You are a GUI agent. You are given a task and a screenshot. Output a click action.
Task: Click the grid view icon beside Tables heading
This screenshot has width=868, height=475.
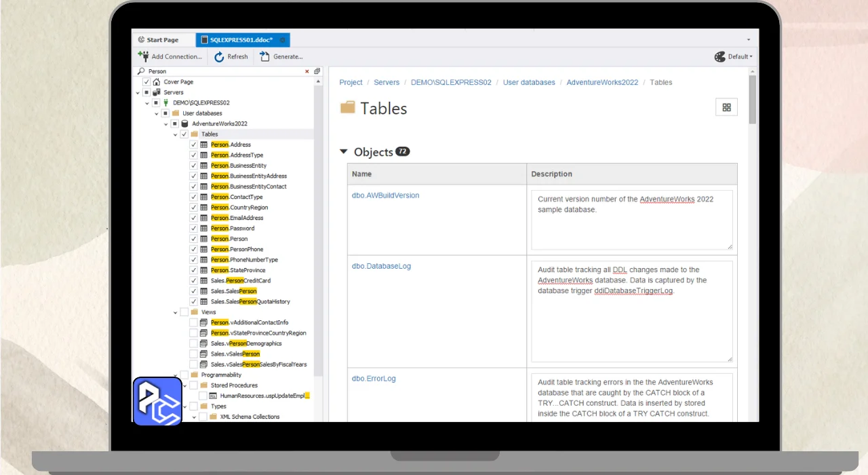pos(726,107)
